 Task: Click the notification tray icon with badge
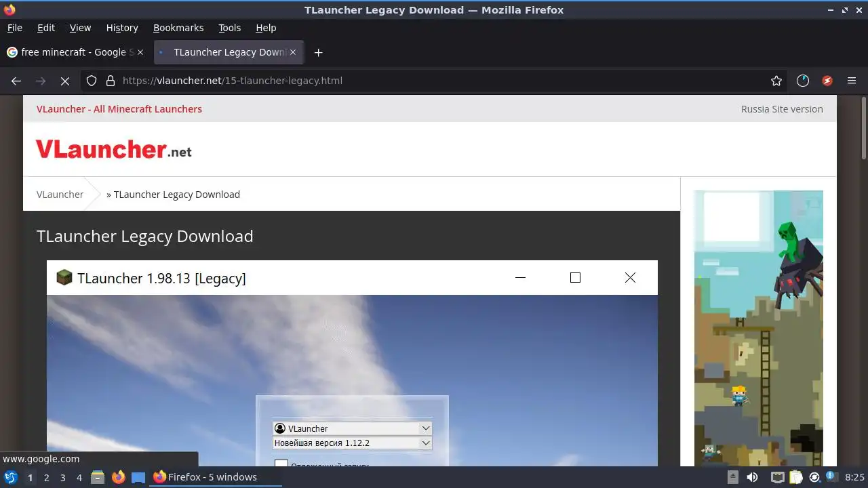831,476
